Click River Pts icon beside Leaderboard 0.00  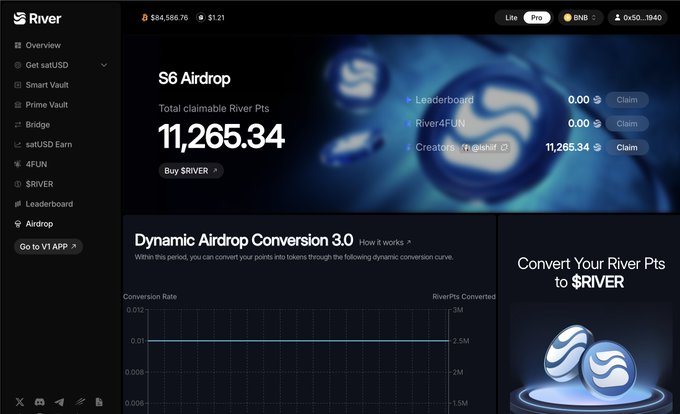pyautogui.click(x=597, y=100)
